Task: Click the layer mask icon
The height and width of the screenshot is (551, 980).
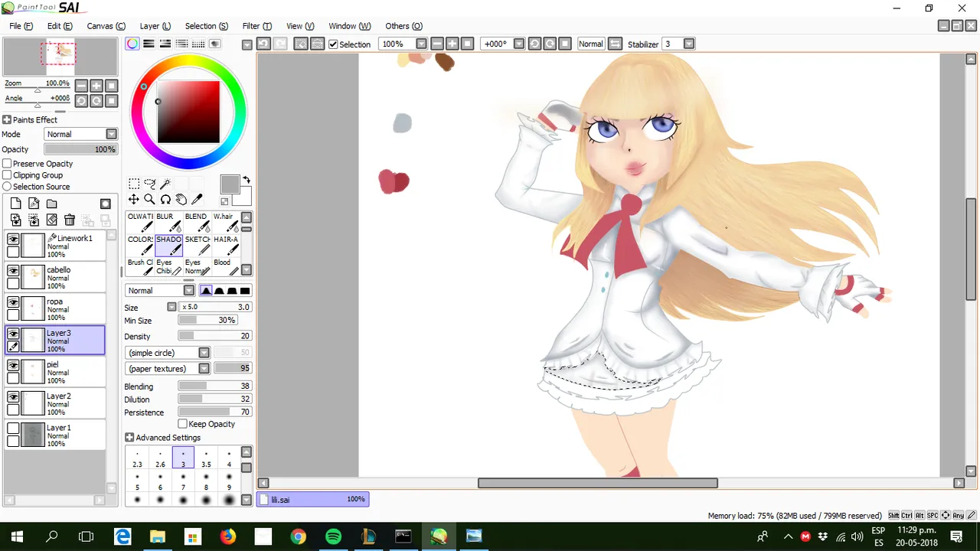Action: [x=106, y=204]
